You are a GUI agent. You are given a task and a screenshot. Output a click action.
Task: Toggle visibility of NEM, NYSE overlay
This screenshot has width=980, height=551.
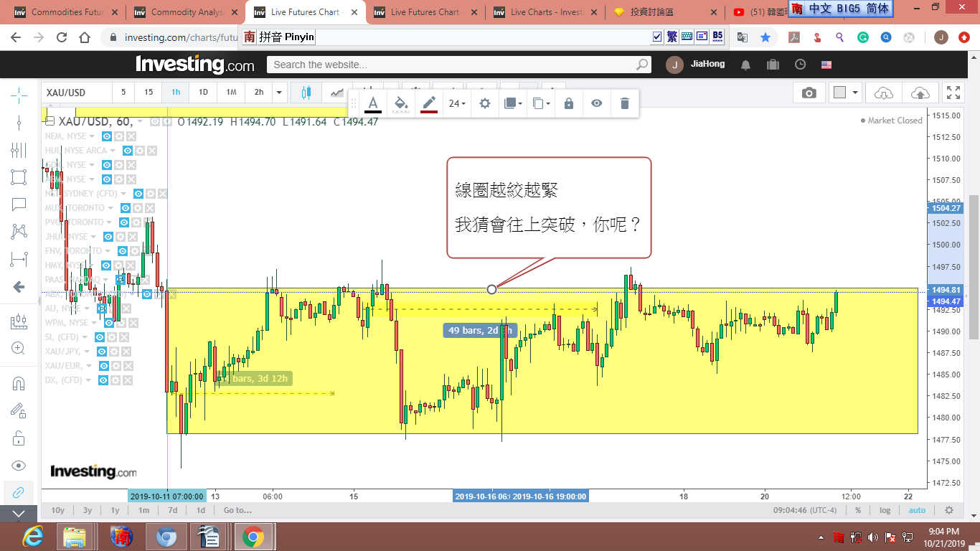pyautogui.click(x=107, y=136)
